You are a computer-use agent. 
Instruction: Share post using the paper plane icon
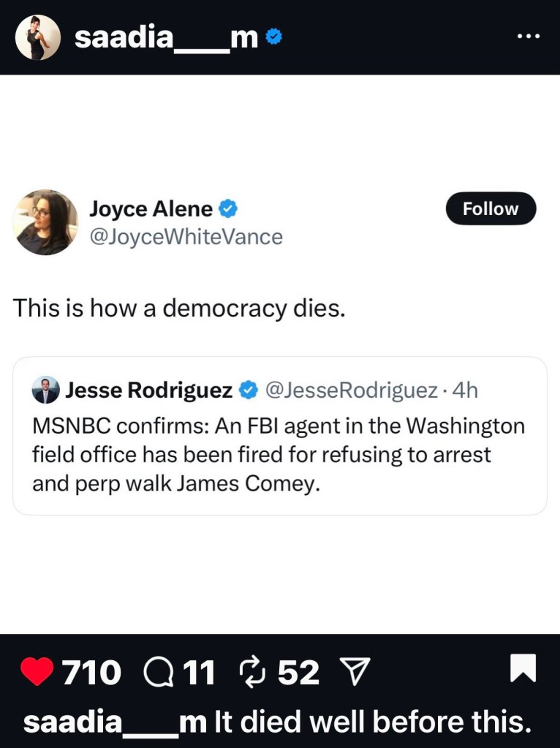coord(357,671)
